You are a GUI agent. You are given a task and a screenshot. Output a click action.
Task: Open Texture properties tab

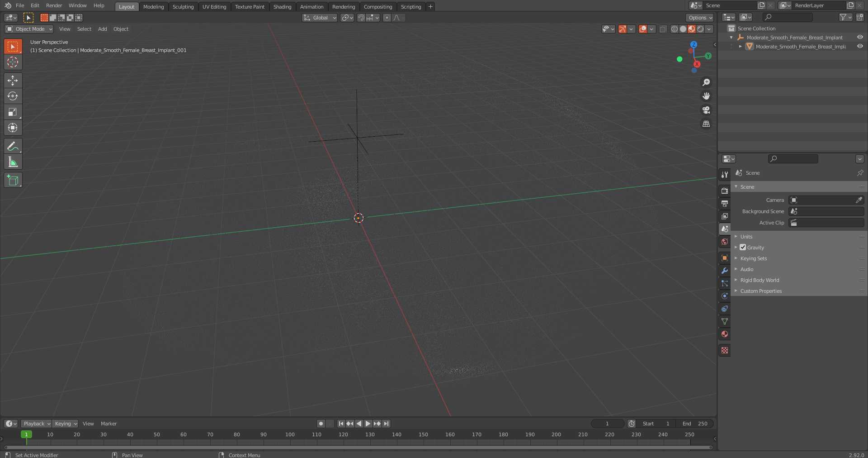[x=725, y=350]
